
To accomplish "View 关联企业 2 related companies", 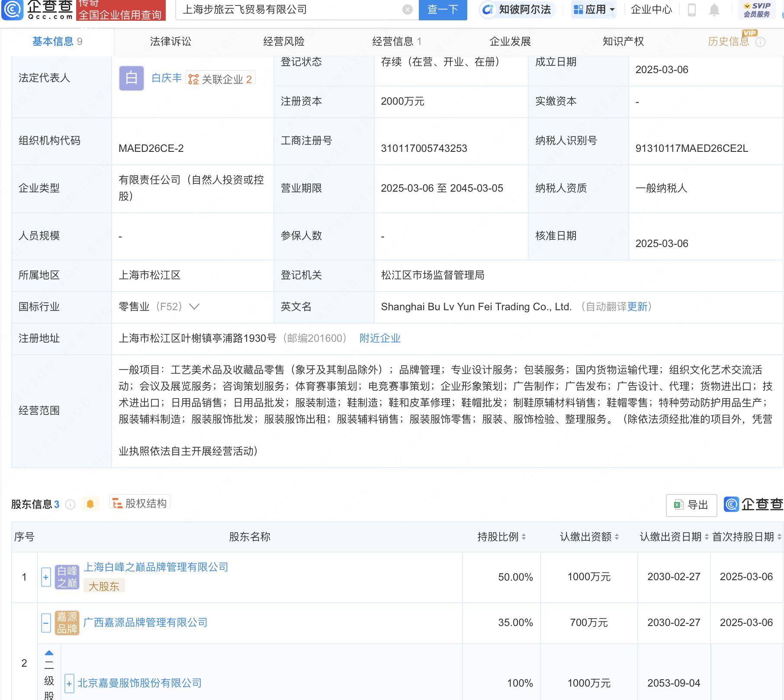I will [220, 79].
